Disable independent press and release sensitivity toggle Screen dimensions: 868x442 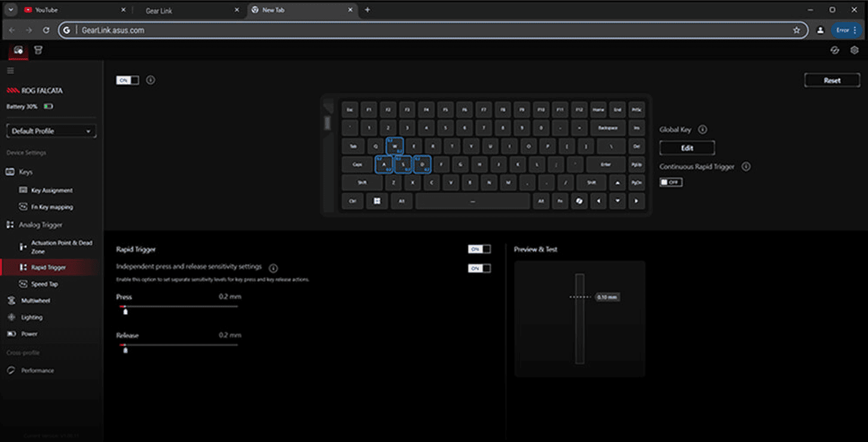(x=479, y=268)
